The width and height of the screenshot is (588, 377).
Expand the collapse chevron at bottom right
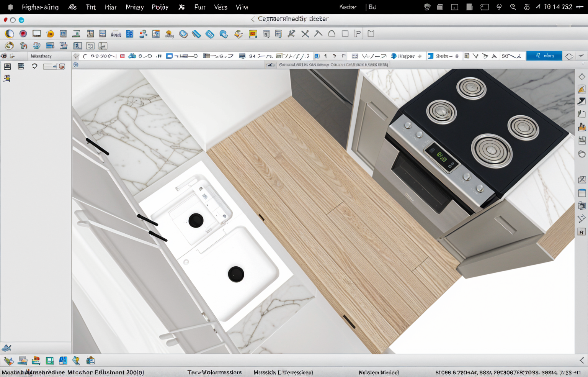[x=581, y=360]
